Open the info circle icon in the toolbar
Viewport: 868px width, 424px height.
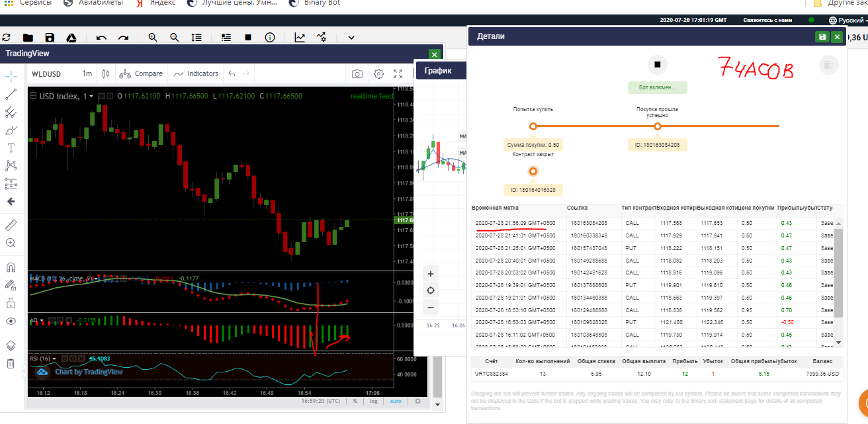click(270, 38)
